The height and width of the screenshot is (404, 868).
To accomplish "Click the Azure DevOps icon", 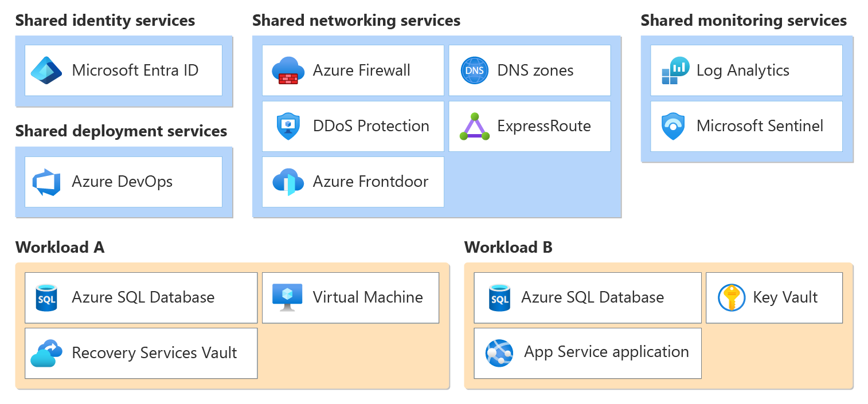I will [46, 182].
